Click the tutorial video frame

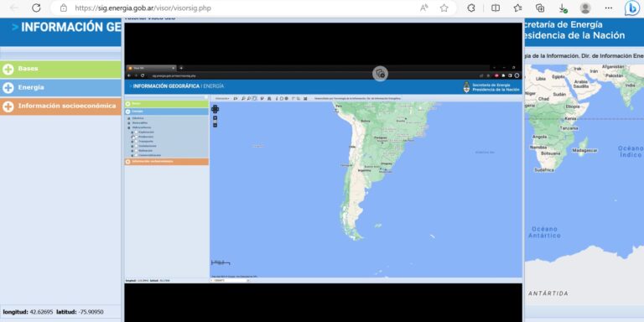[323, 172]
